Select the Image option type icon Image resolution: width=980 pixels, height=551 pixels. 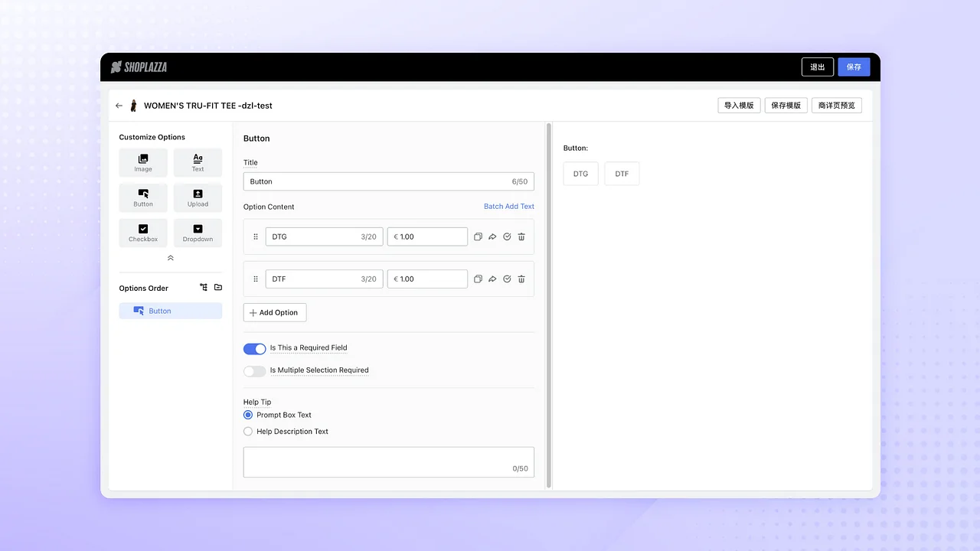(142, 162)
